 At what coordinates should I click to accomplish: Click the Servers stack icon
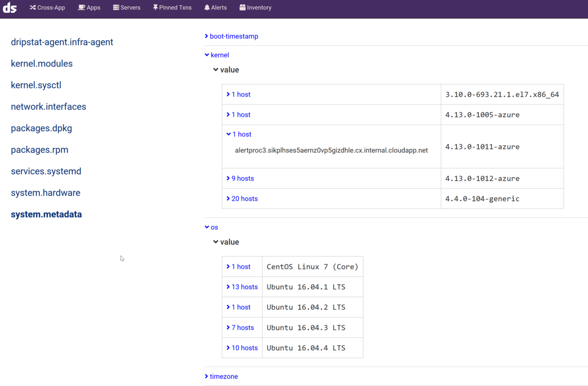tap(116, 7)
